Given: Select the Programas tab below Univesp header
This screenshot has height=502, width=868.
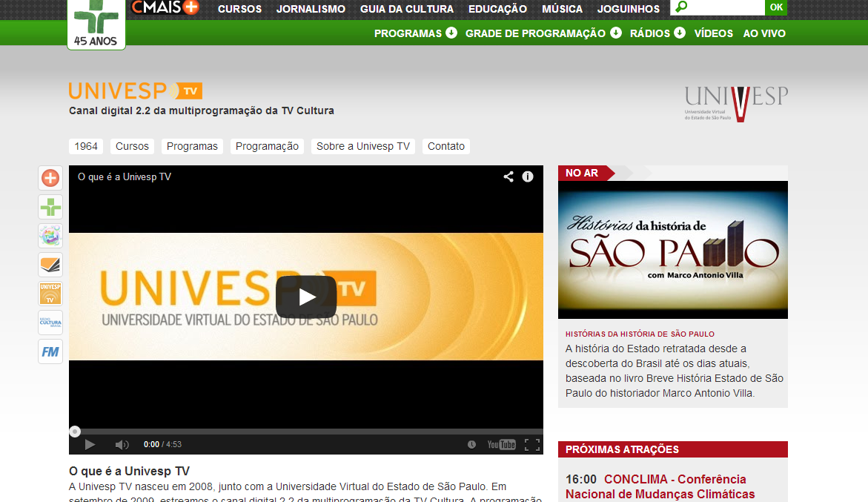Looking at the screenshot, I should (x=192, y=146).
